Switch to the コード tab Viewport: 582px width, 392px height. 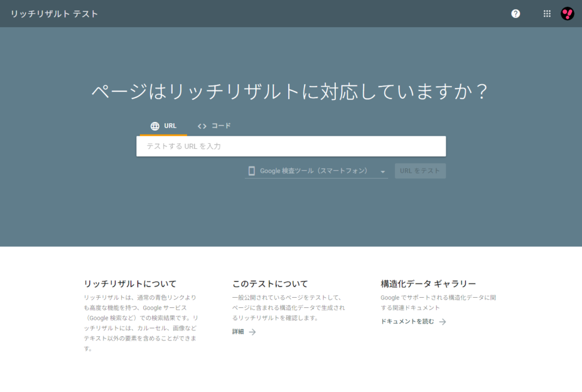[214, 126]
